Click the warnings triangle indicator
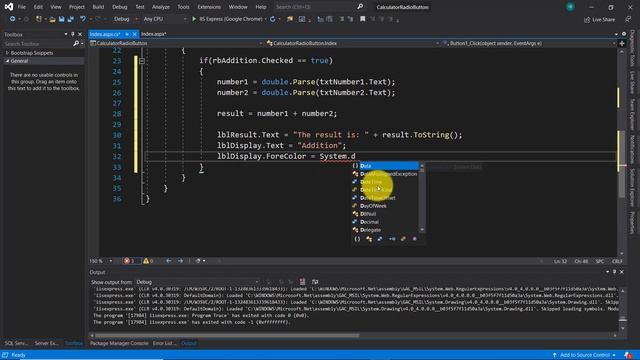 148,261
